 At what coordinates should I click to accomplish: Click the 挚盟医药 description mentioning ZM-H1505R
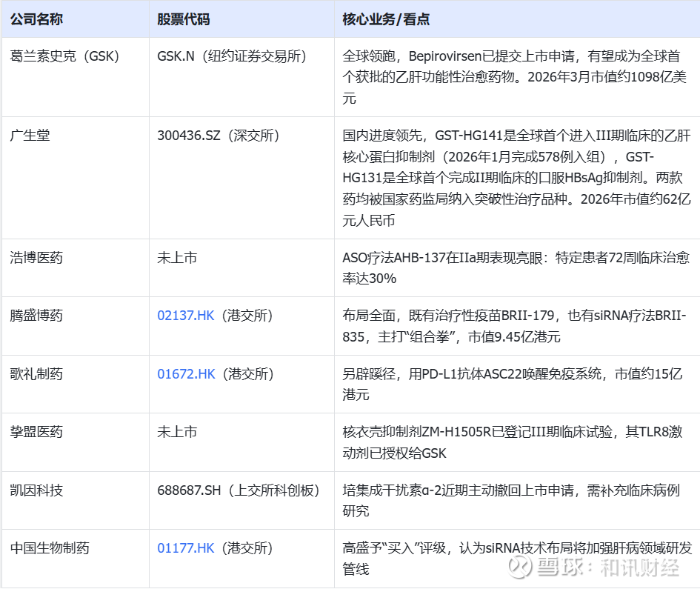pos(513,442)
